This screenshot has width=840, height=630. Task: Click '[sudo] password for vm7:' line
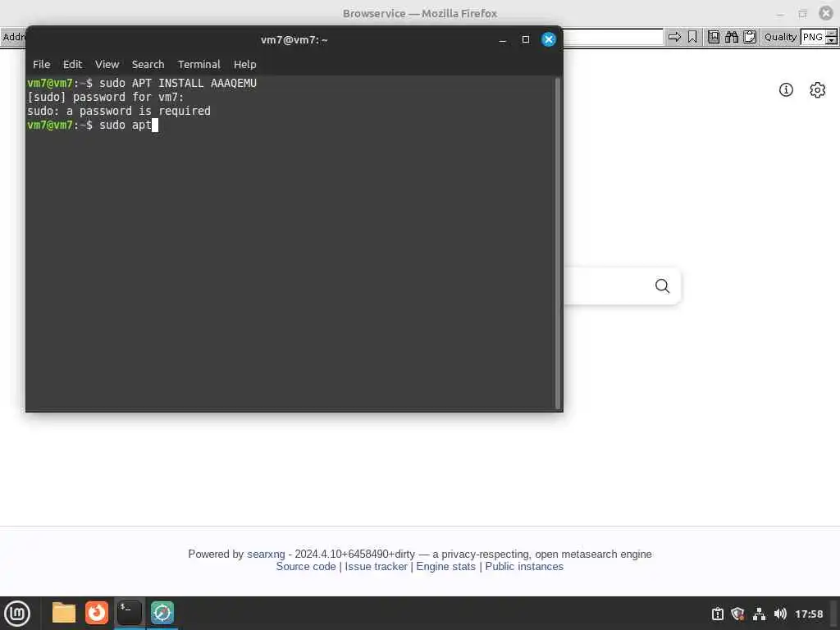pyautogui.click(x=106, y=97)
